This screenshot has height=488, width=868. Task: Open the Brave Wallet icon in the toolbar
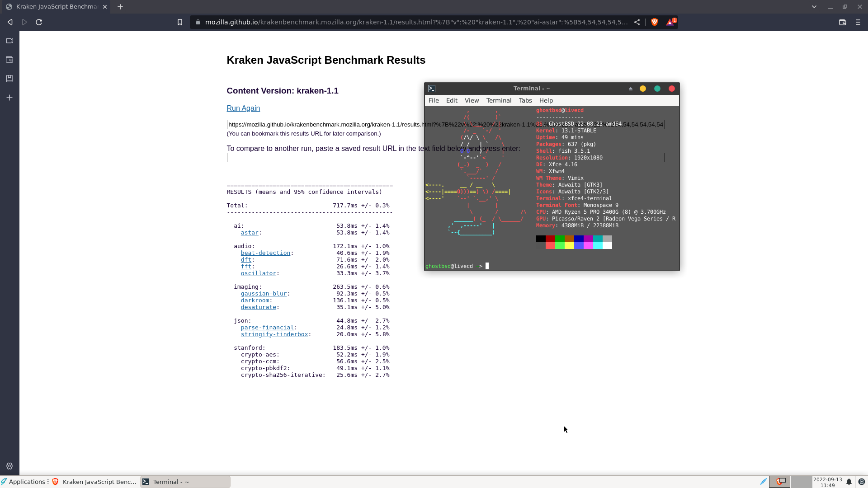point(843,22)
